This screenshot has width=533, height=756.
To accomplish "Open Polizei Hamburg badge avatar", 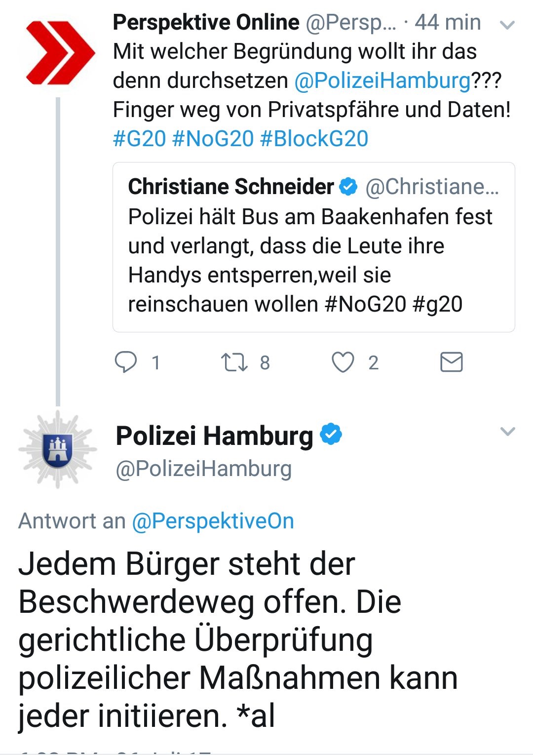I will [x=58, y=450].
